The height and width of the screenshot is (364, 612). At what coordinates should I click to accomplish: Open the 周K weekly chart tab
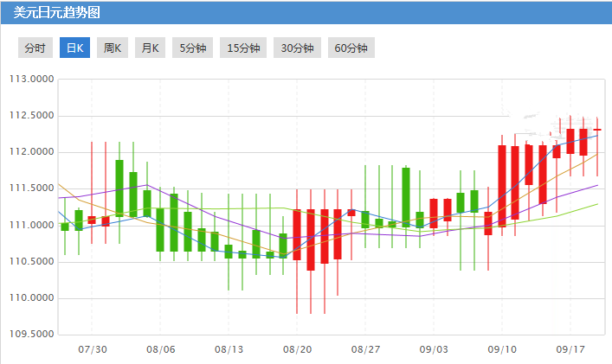pyautogui.click(x=113, y=48)
